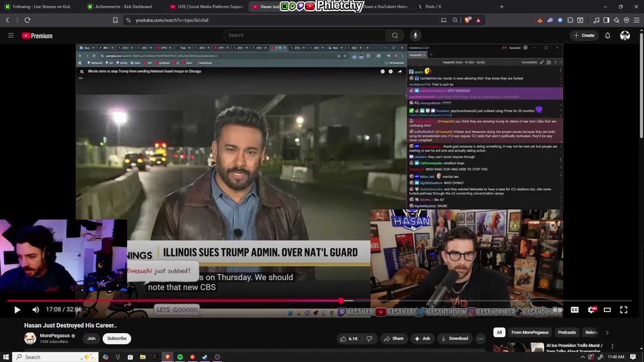Image resolution: width=644 pixels, height=362 pixels.
Task: Switch the player to theater mode
Action: [607, 310]
